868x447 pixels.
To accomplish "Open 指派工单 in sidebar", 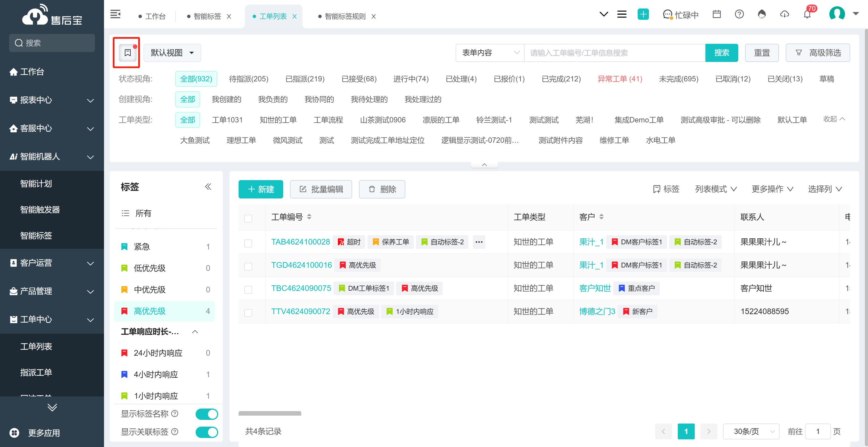I will tap(36, 373).
